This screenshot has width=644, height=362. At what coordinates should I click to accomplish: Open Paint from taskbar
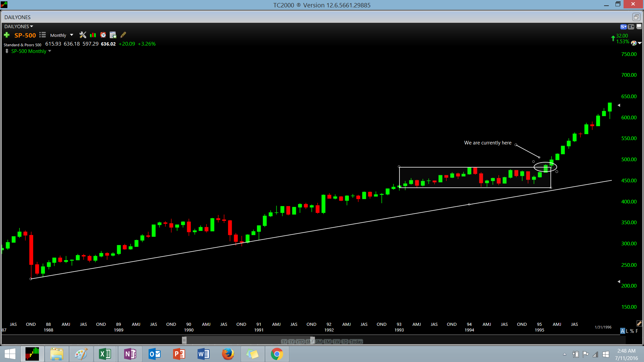pos(81,354)
